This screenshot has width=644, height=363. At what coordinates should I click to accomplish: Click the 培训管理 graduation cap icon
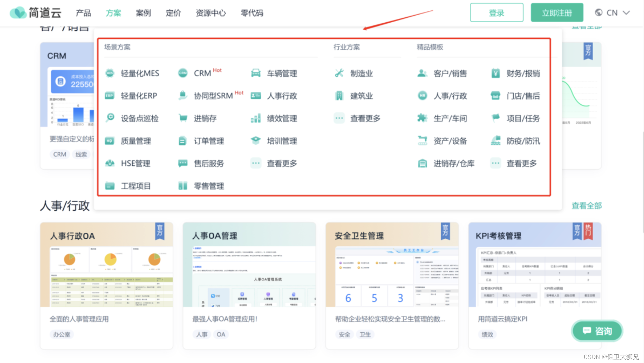pyautogui.click(x=256, y=140)
